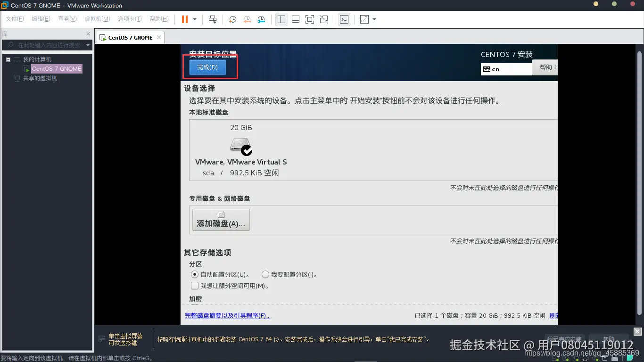Click the cn keyboard layout field

tap(506, 69)
